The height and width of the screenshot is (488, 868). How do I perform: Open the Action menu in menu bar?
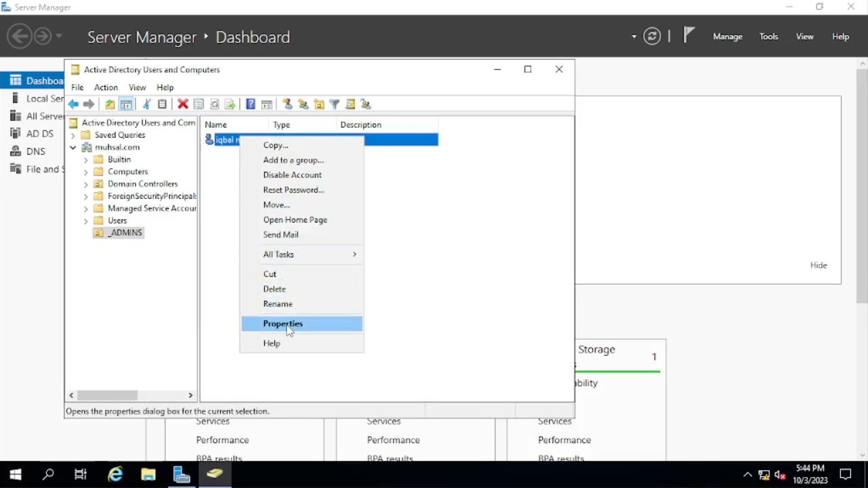point(106,88)
